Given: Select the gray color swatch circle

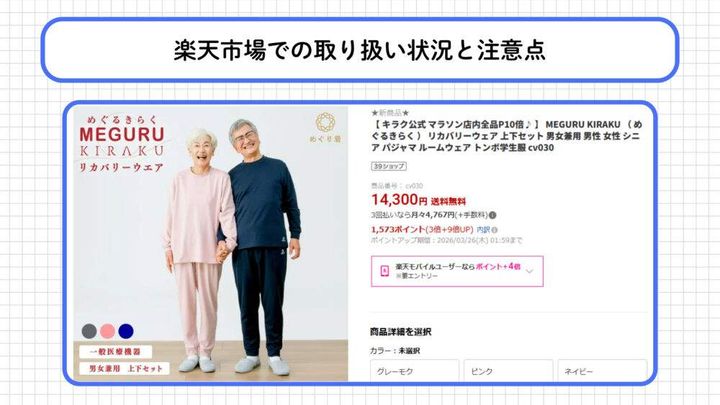Looking at the screenshot, I should click(x=89, y=331).
